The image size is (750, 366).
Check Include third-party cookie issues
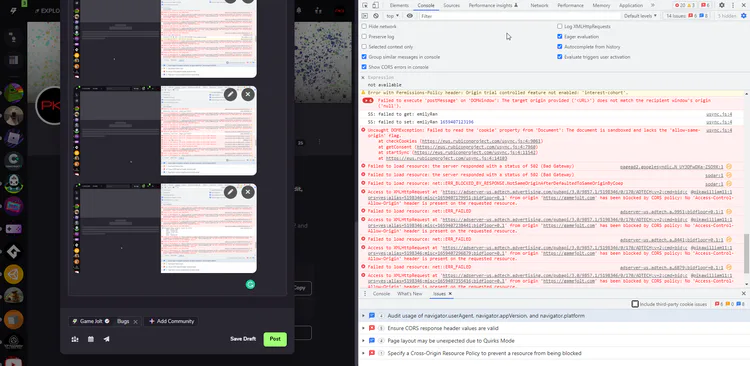[x=635, y=304]
